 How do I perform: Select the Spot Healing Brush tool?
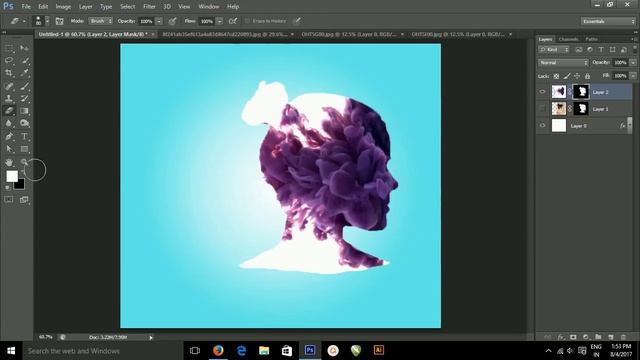[9, 86]
